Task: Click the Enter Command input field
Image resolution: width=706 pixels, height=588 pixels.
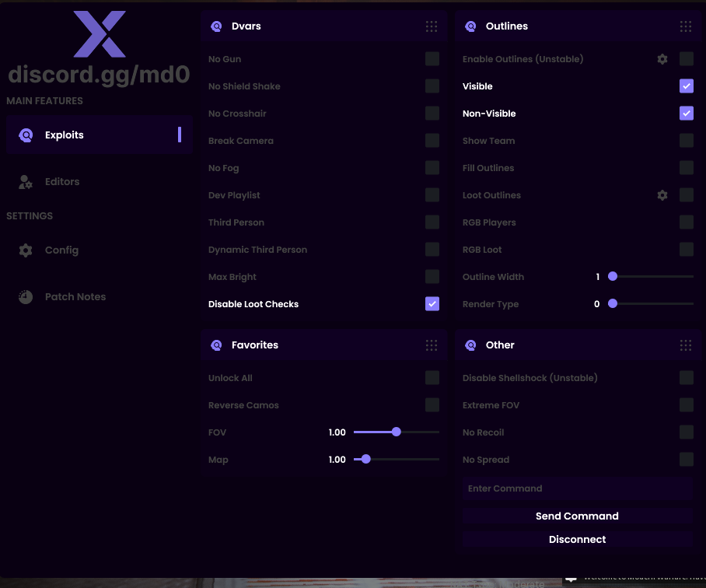Action: [x=578, y=488]
